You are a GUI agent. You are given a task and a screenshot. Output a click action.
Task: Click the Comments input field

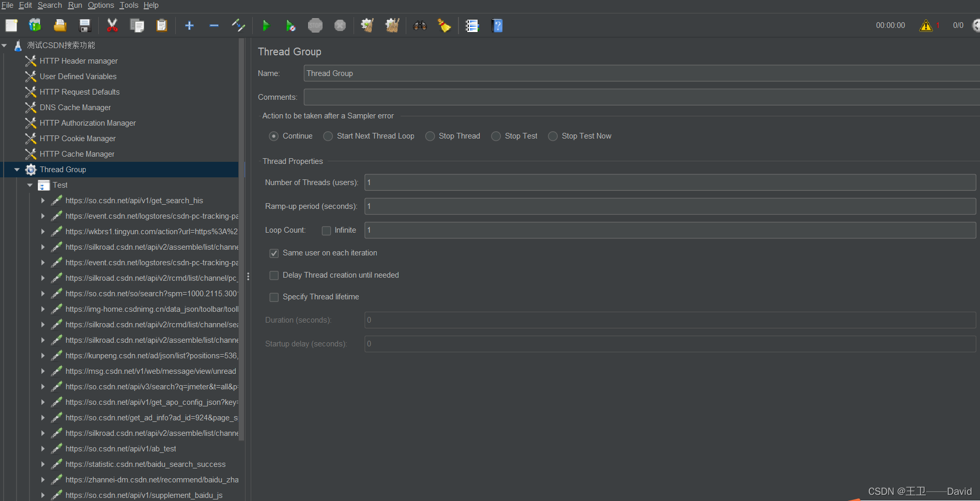[641, 97]
